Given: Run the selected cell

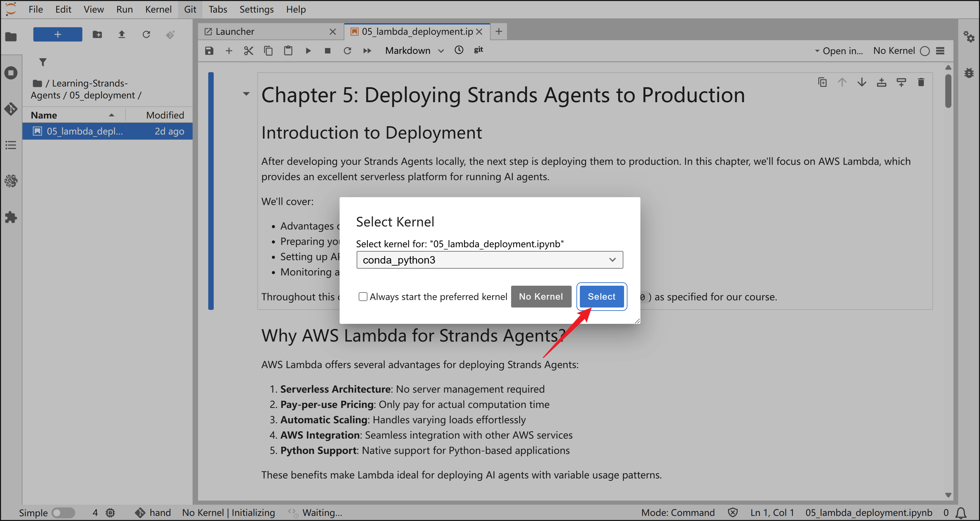Looking at the screenshot, I should (x=308, y=51).
